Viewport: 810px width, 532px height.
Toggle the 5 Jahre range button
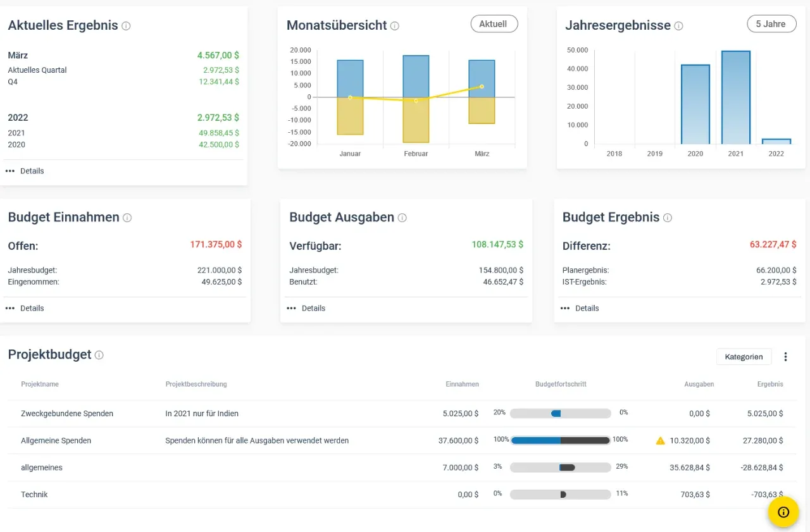pos(770,24)
